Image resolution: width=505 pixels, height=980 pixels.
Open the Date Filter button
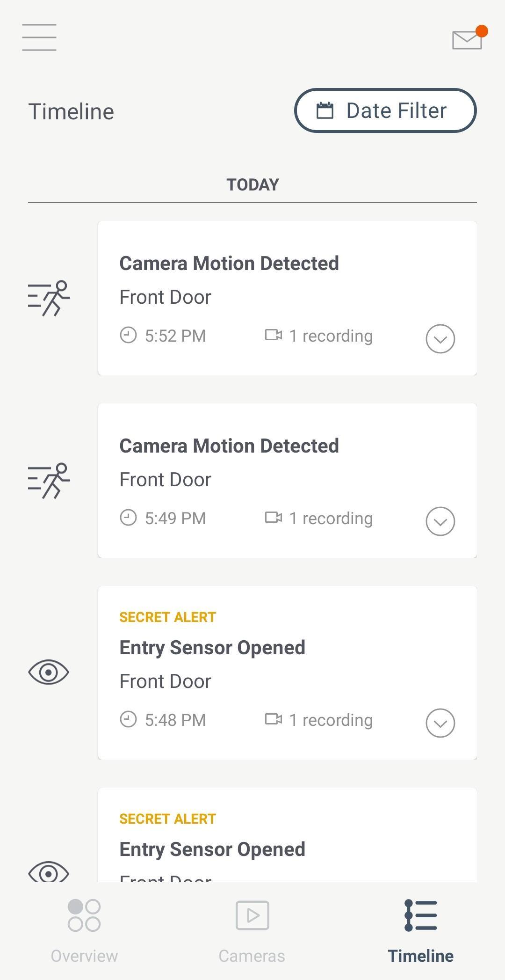pos(385,110)
